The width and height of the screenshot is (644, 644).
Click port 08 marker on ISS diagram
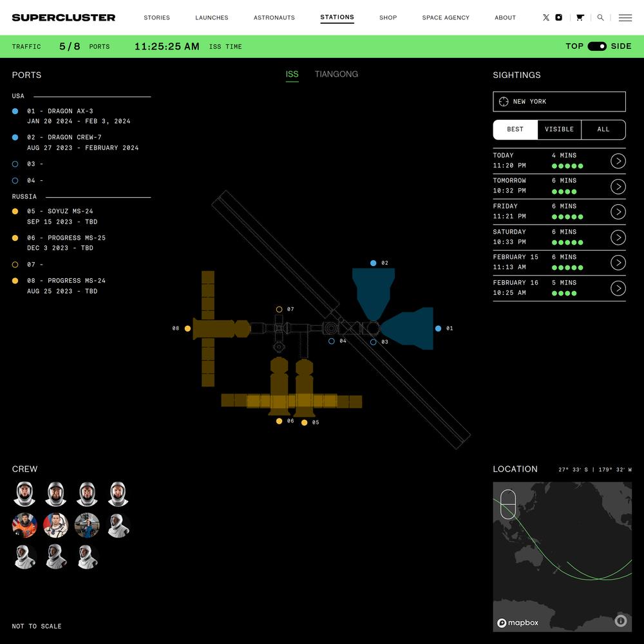(x=187, y=328)
